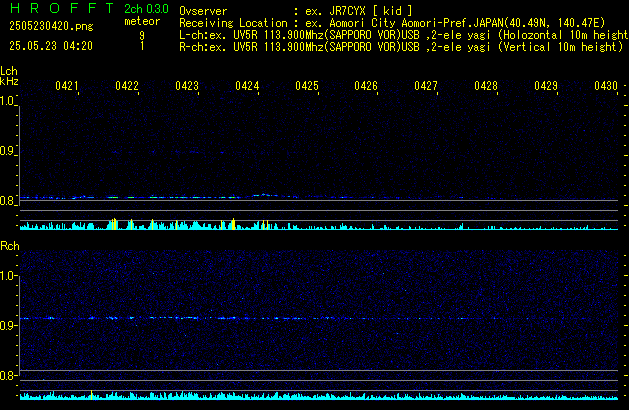Select the 0425 time axis marker
The width and height of the screenshot is (629, 410).
tap(307, 86)
